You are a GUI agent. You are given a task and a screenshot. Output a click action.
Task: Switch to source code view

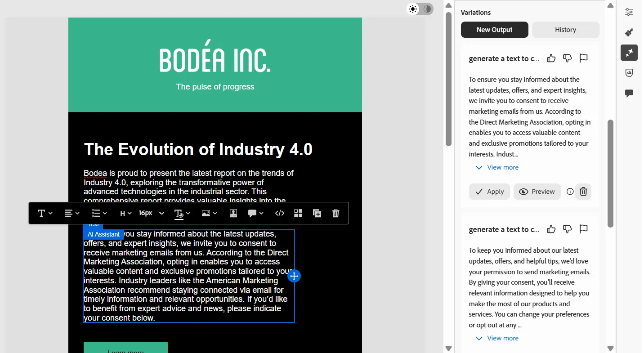point(280,213)
